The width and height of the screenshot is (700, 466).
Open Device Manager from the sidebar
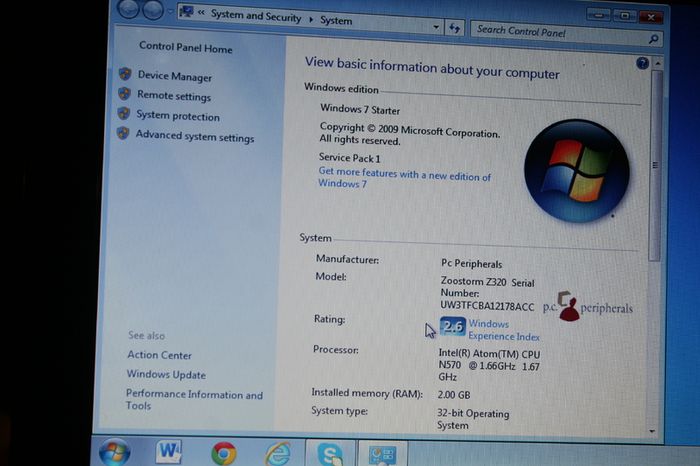pos(175,76)
